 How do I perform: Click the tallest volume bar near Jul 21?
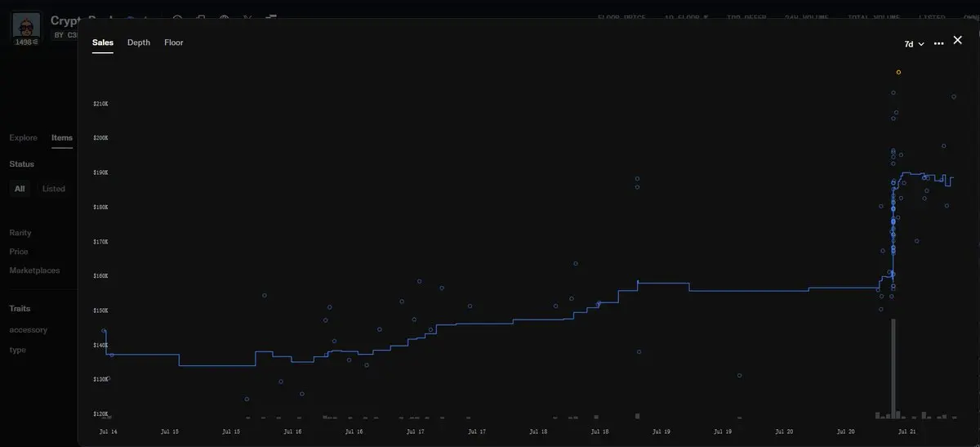click(x=893, y=369)
